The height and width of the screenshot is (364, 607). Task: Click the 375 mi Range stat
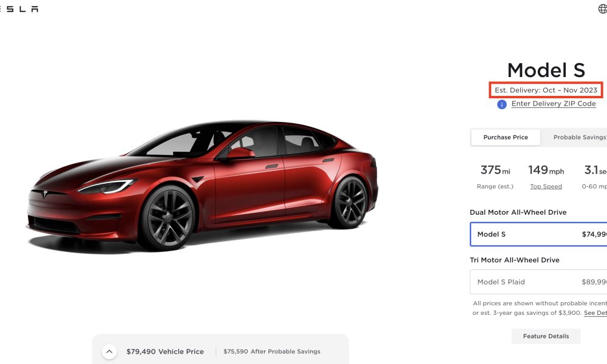coord(495,177)
